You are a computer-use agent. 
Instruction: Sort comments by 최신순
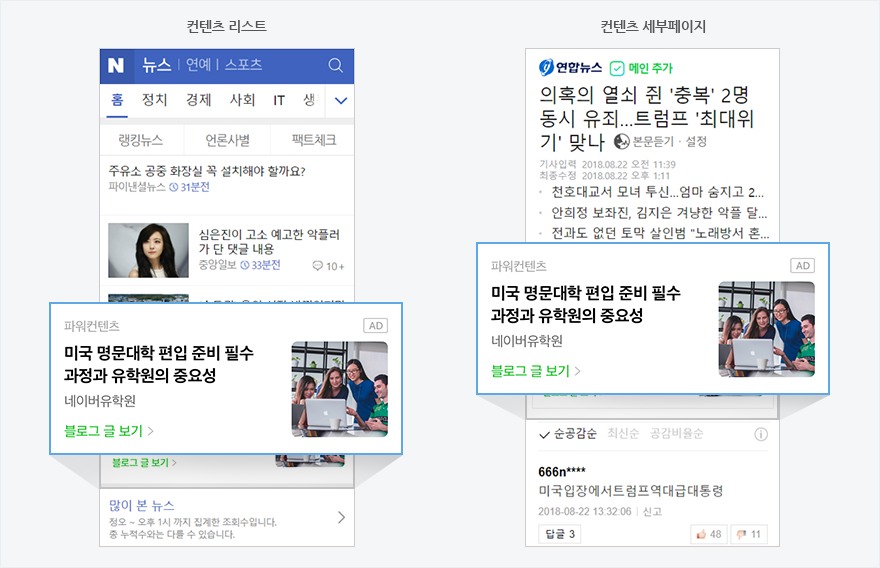(x=623, y=433)
